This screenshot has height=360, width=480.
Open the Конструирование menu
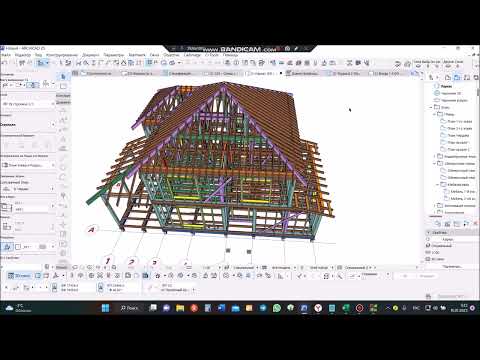tap(62, 55)
